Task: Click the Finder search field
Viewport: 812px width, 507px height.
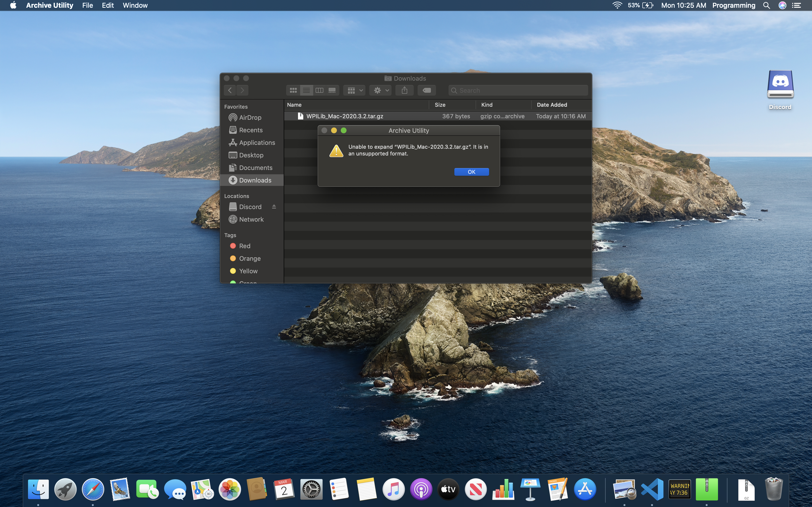Action: 518,90
